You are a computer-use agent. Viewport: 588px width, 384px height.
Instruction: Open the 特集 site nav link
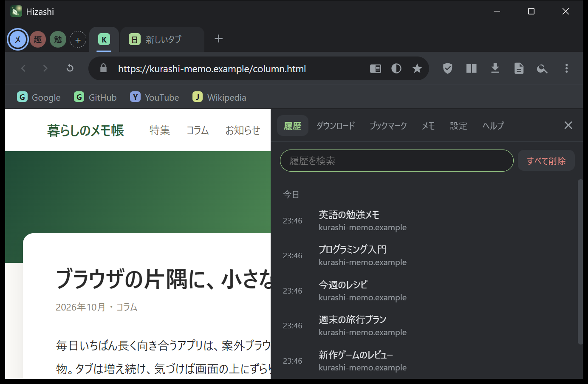pos(160,130)
